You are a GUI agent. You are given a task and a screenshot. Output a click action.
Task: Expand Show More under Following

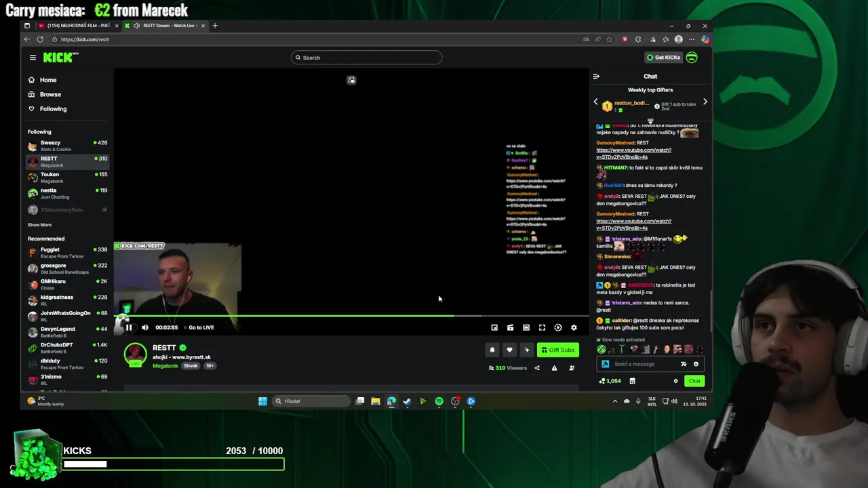pos(39,225)
